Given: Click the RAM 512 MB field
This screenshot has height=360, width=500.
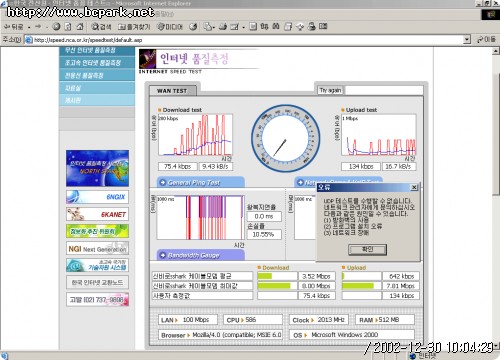Looking at the screenshot, I should click(385, 320).
